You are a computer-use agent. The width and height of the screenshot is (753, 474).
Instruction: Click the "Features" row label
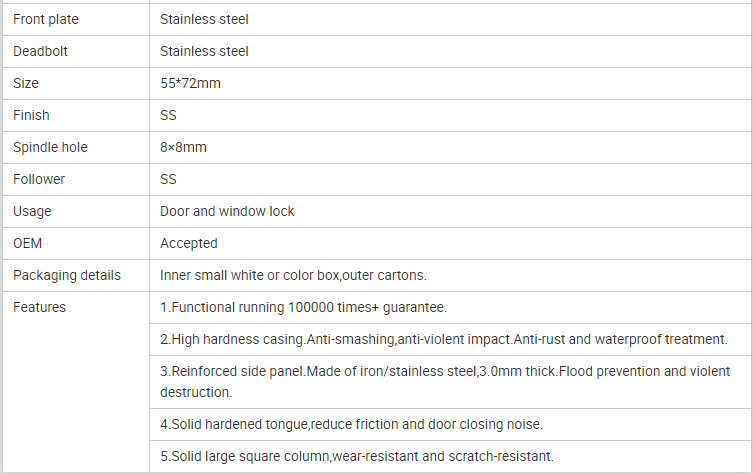39,307
